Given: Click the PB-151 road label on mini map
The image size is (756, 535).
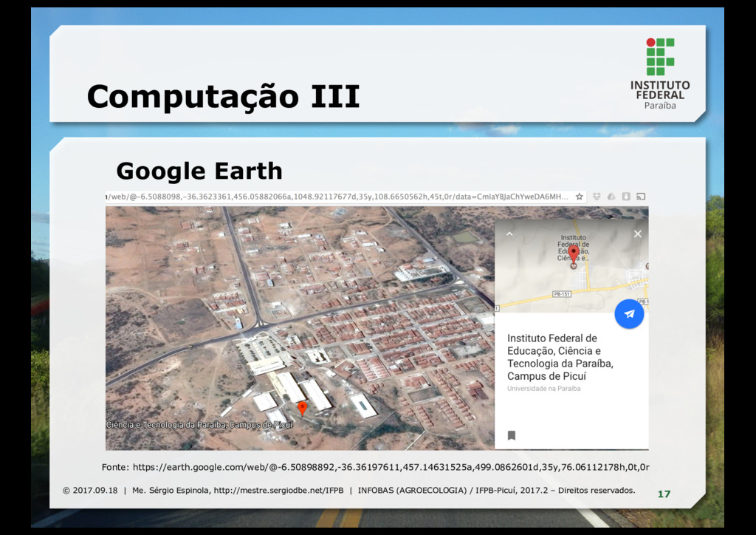Looking at the screenshot, I should point(562,294).
